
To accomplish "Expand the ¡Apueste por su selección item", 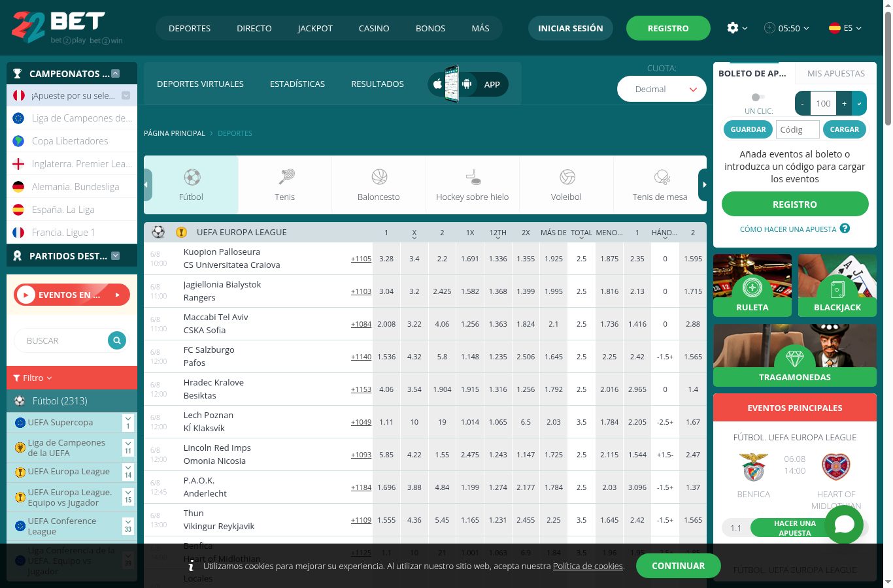I will [x=126, y=95].
